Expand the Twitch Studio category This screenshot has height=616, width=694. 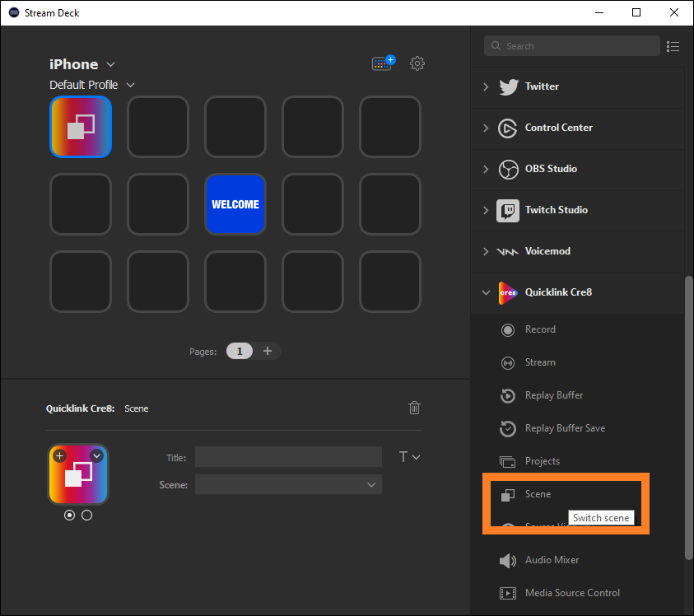click(x=486, y=210)
